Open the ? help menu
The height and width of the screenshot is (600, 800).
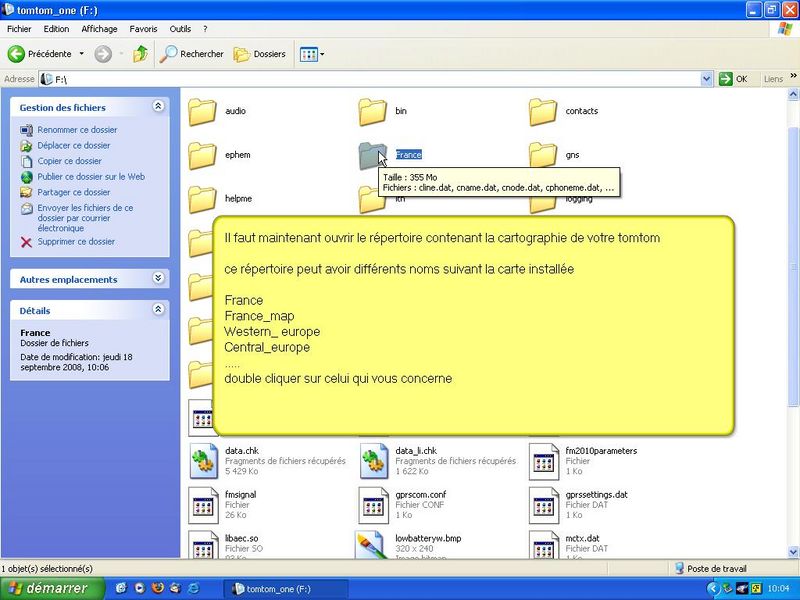[x=205, y=29]
